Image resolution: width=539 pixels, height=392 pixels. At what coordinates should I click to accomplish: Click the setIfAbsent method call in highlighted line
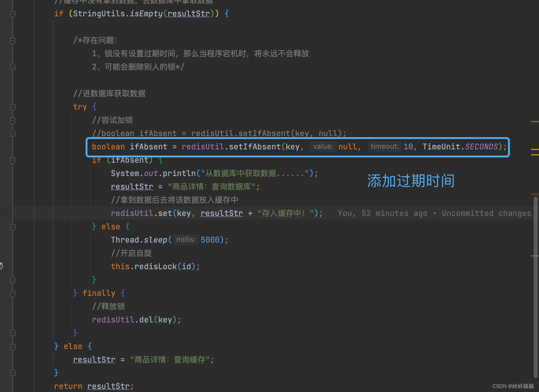255,147
